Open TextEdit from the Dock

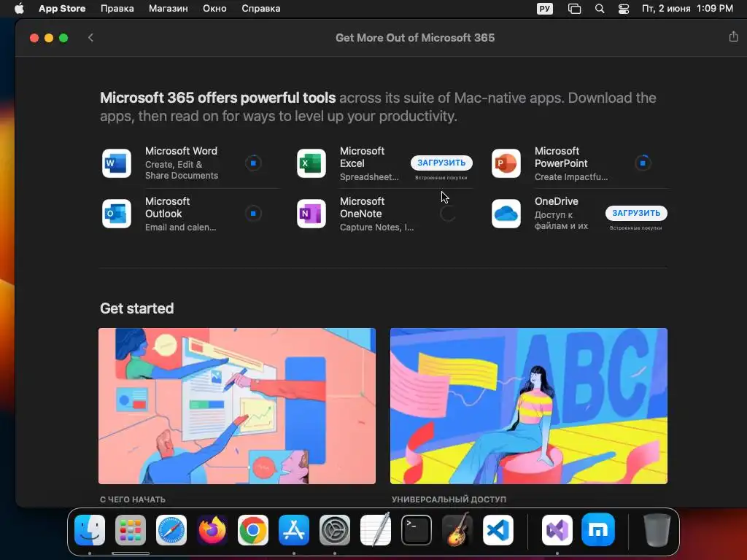tap(376, 529)
